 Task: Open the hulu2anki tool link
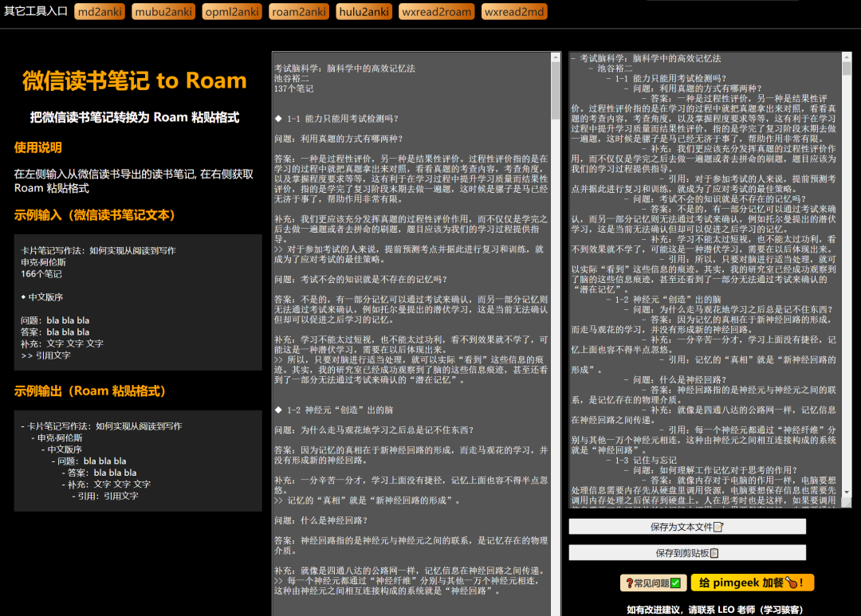tap(364, 11)
